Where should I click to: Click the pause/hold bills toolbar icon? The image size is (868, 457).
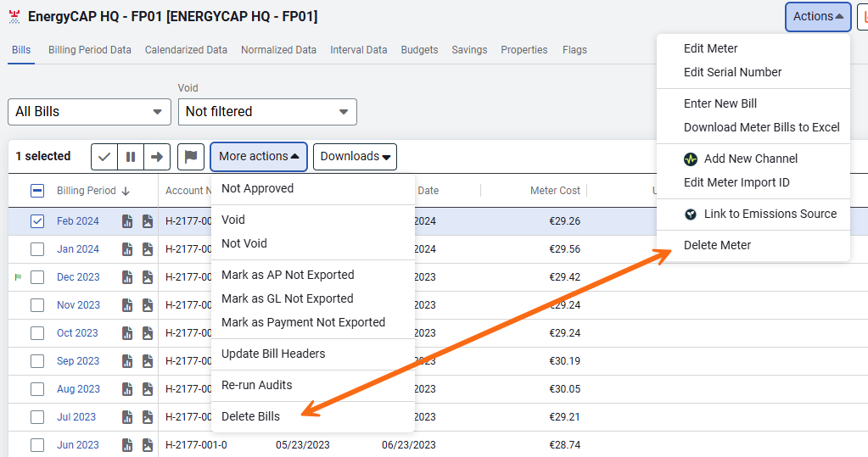(131, 156)
